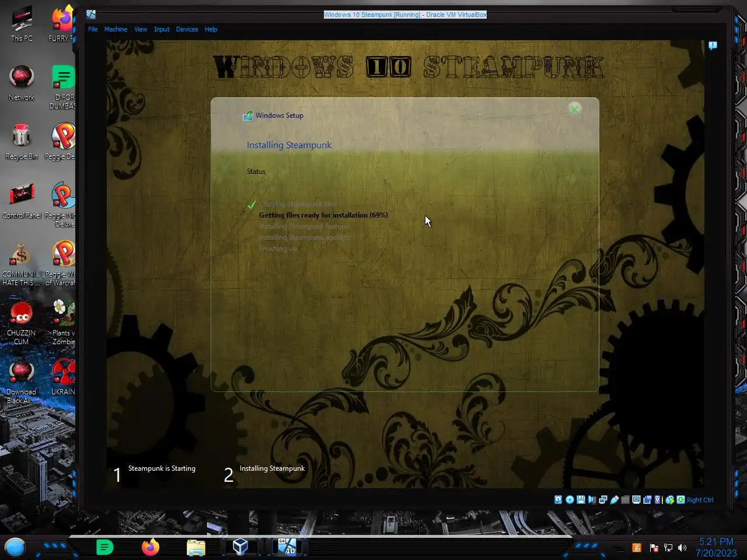This screenshot has height=560, width=747.
Task: Click the recording status icon
Action: 647,500
